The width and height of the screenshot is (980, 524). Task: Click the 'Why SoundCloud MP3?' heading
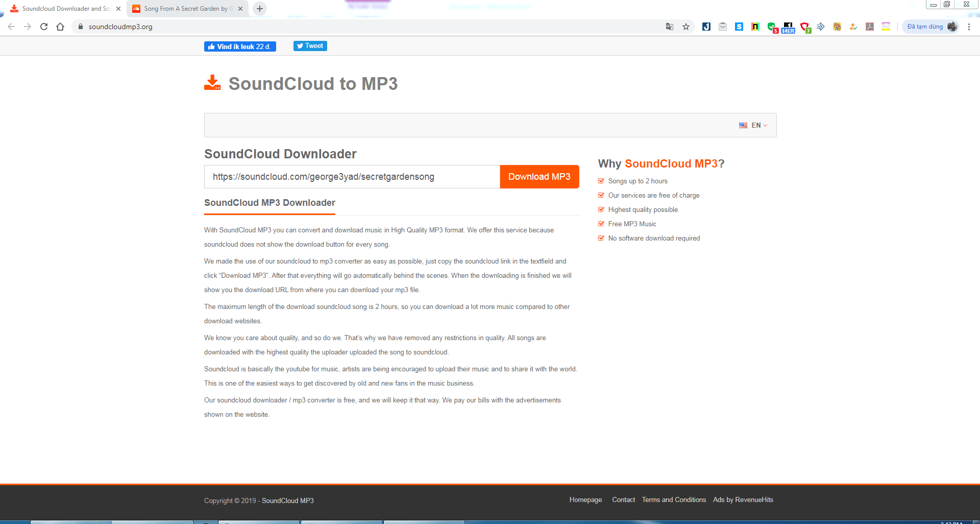[x=661, y=163]
